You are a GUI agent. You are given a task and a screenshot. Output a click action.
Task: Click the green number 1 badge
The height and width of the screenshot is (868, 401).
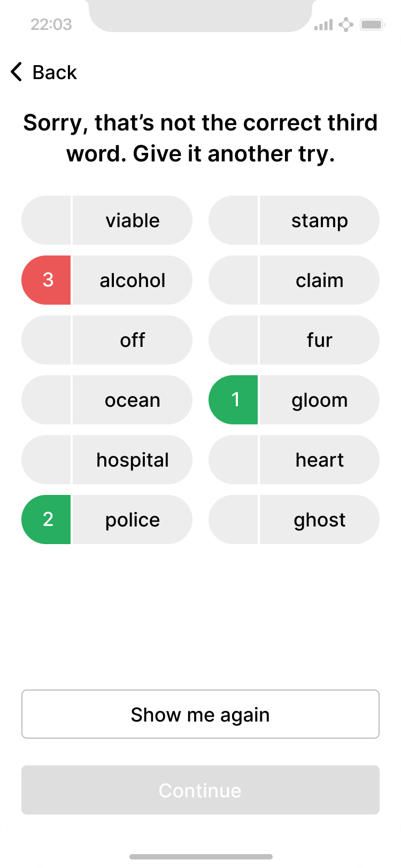[234, 400]
